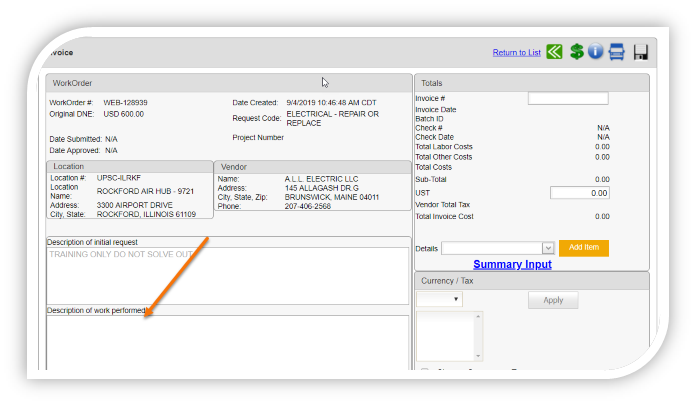Click the Invoice # input field

(x=568, y=98)
